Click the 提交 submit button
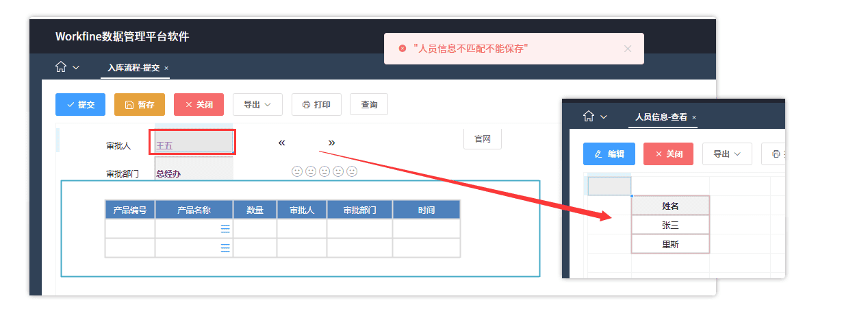The height and width of the screenshot is (316, 868). click(80, 104)
